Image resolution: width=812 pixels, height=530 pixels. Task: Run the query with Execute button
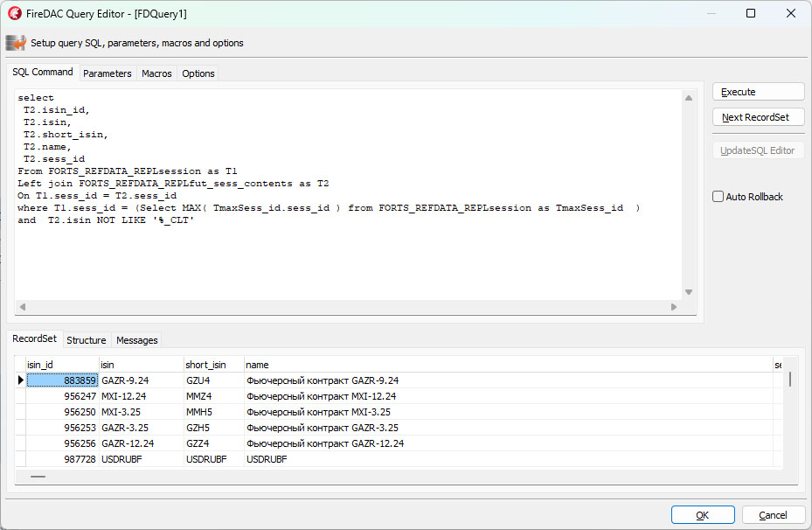(x=758, y=92)
